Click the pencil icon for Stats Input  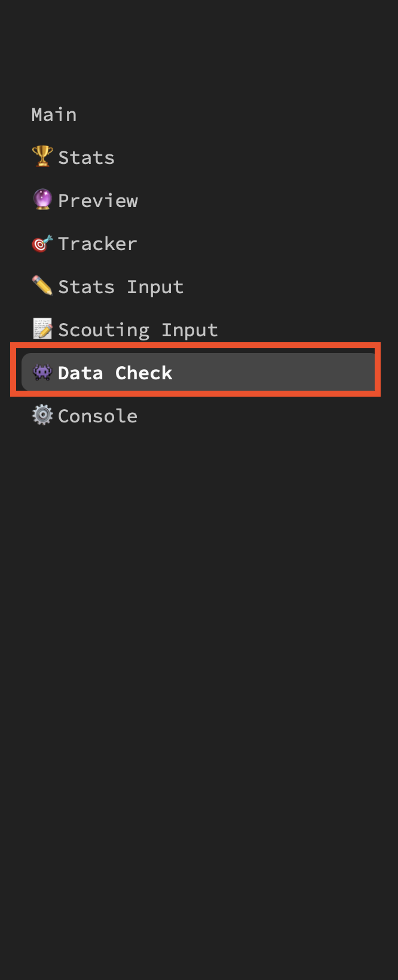42,286
